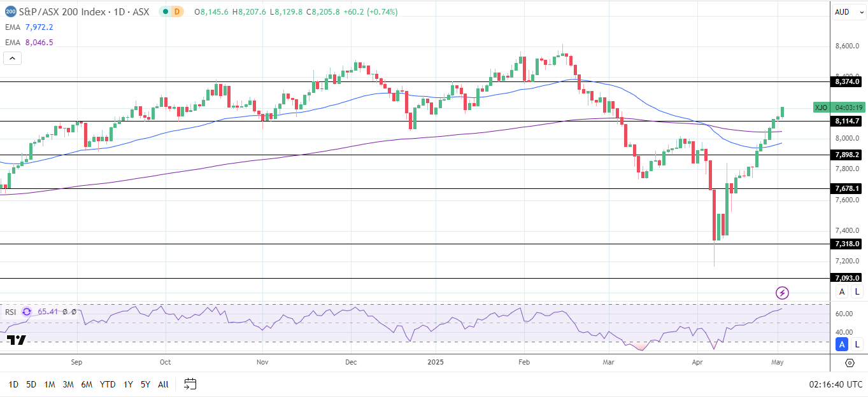Click the open value O8,145.6
The image size is (868, 397).
pyautogui.click(x=212, y=12)
